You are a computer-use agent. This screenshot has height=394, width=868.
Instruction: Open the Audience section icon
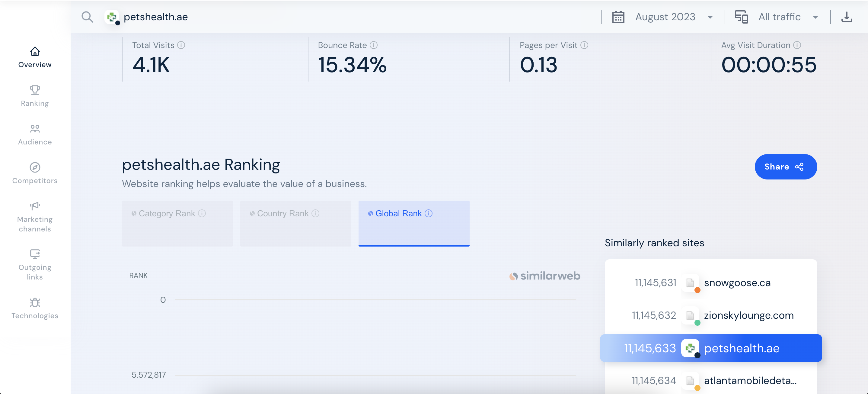(x=35, y=129)
